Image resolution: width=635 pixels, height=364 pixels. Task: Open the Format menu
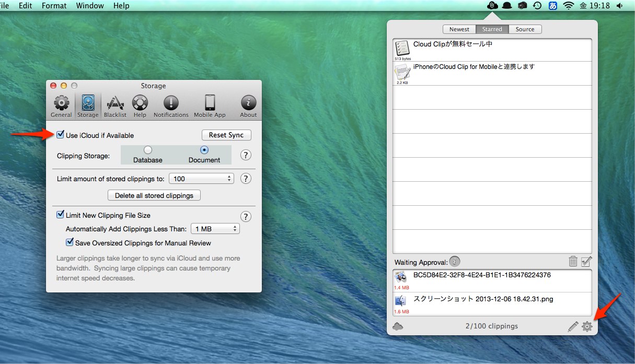54,6
